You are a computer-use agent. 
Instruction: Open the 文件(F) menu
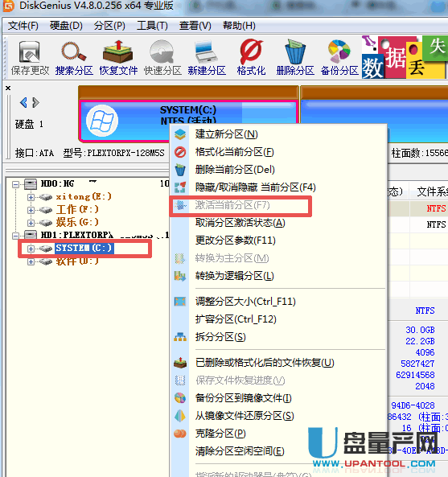pyautogui.click(x=23, y=26)
